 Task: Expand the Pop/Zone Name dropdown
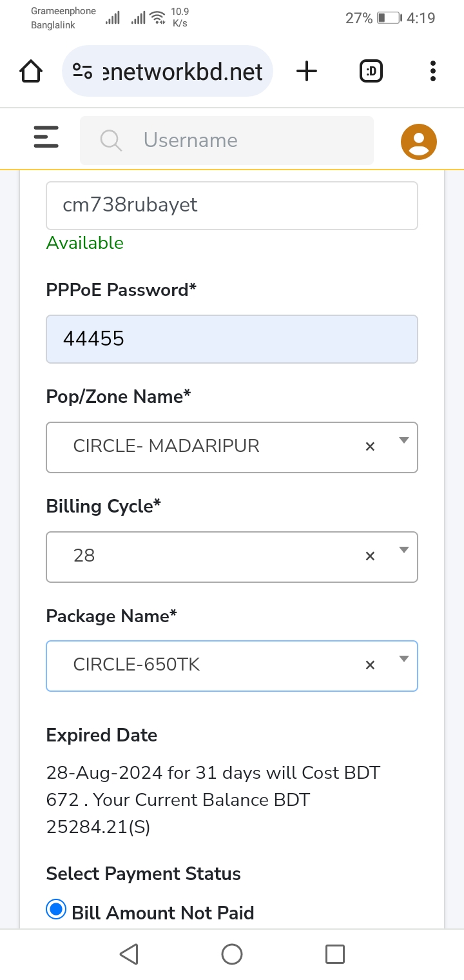coord(404,441)
